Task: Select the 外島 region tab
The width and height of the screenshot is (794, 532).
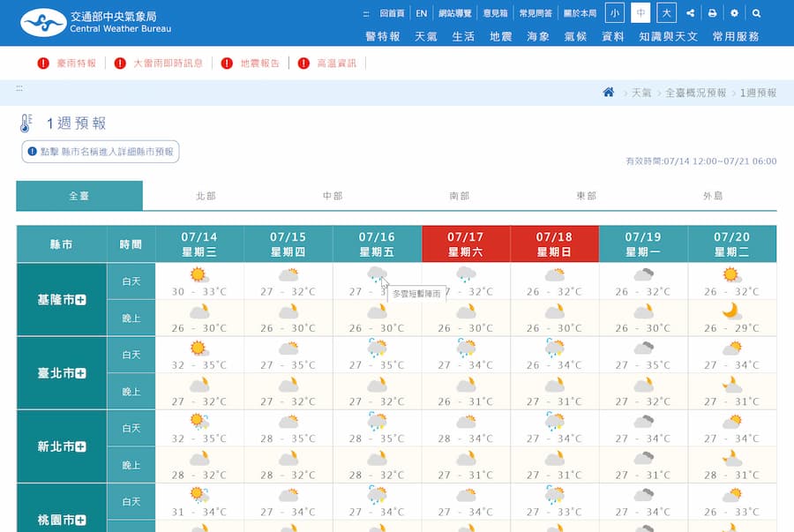Action: [713, 196]
